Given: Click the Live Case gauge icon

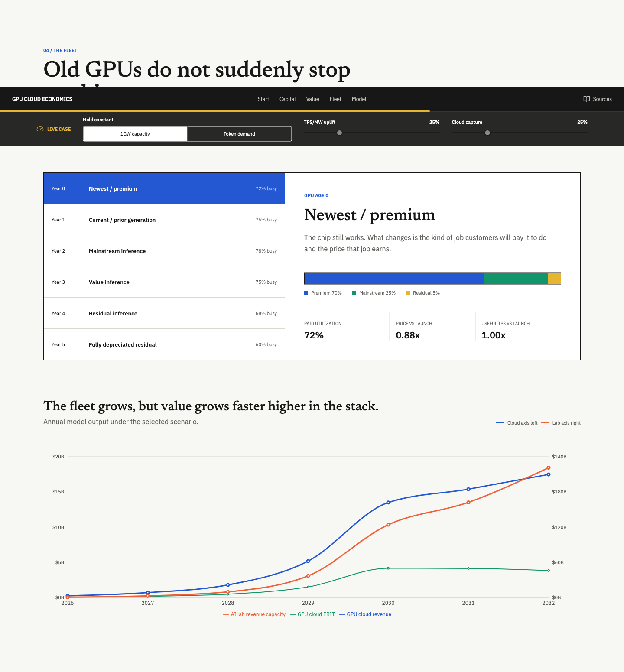Looking at the screenshot, I should pyautogui.click(x=40, y=129).
